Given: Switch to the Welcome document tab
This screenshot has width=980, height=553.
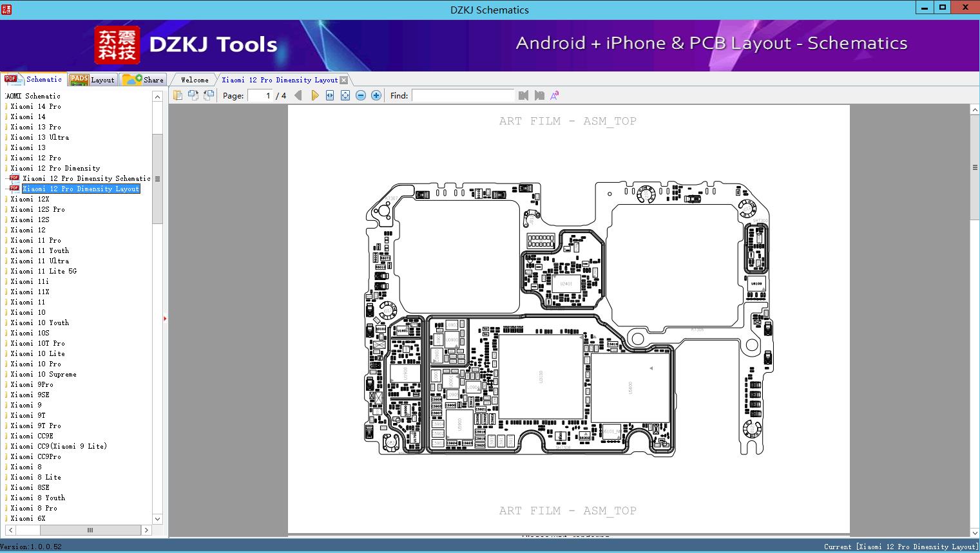Looking at the screenshot, I should point(195,80).
